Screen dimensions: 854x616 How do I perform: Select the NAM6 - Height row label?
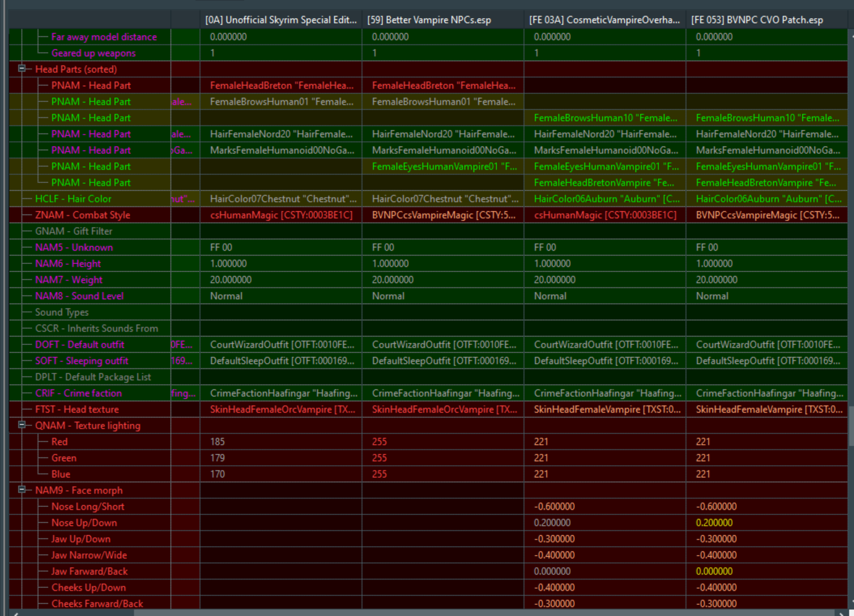tap(68, 264)
